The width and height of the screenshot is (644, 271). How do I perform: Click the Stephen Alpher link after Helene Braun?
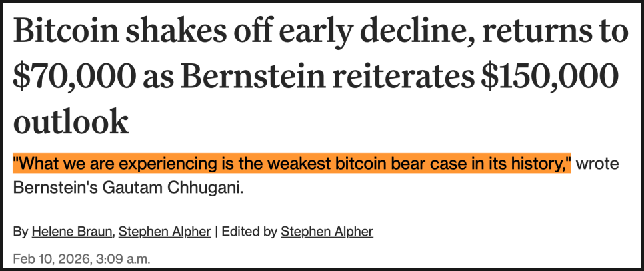pos(166,232)
